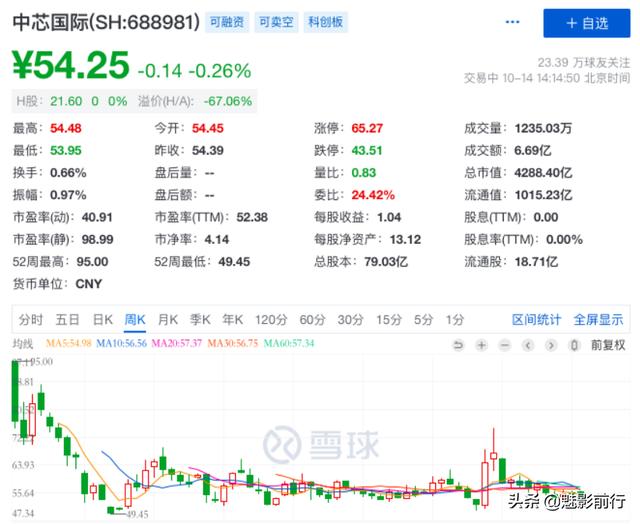640x524 pixels.
Task: Click the 均线 moving average label
Action: coord(22,344)
